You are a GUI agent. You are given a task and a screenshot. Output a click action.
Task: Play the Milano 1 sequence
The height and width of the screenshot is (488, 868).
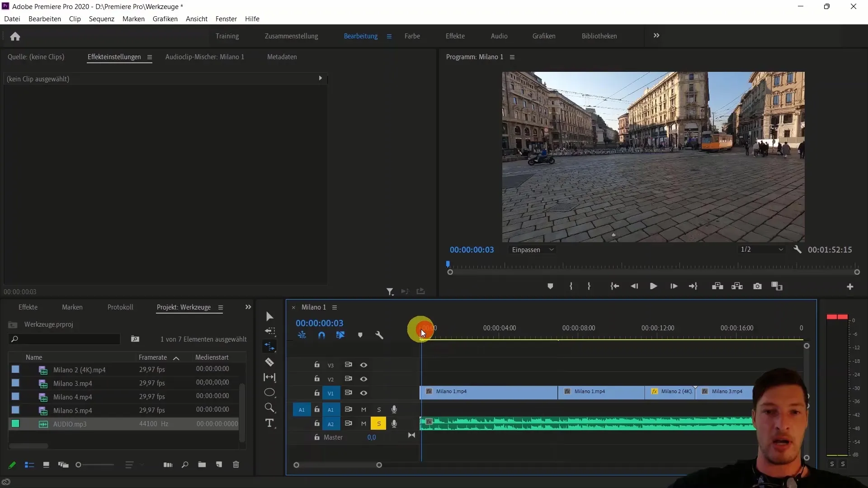tap(653, 286)
